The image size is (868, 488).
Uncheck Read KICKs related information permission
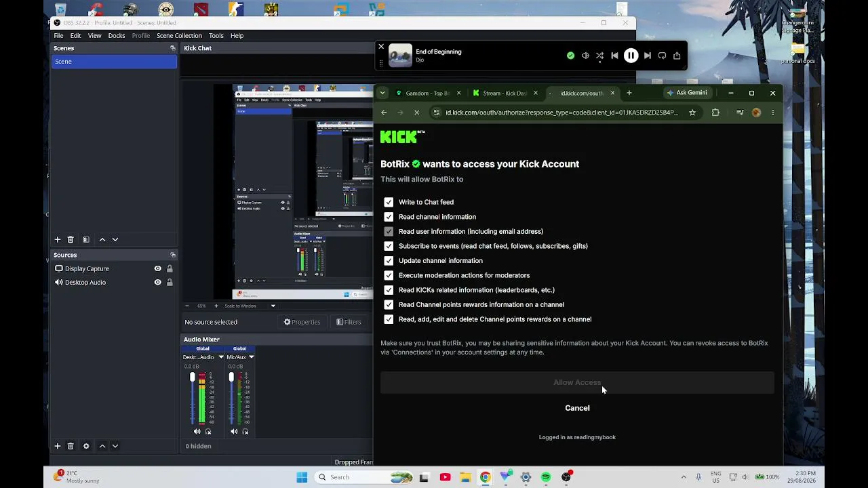pyautogui.click(x=389, y=290)
